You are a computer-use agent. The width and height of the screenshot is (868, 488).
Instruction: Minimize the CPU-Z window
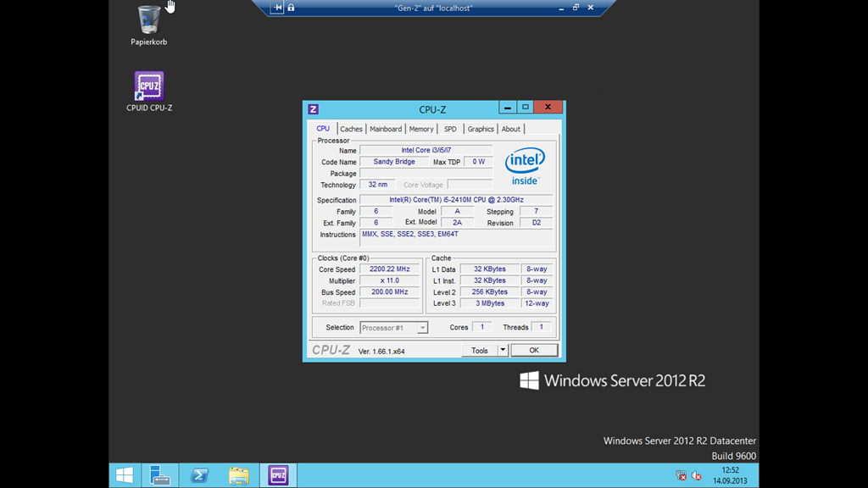click(508, 108)
